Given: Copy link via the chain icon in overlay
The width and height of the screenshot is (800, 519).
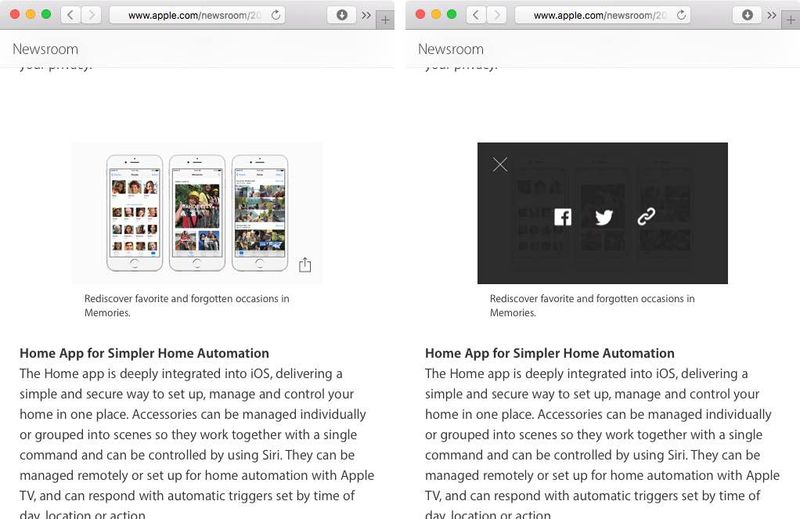Looking at the screenshot, I should [646, 217].
